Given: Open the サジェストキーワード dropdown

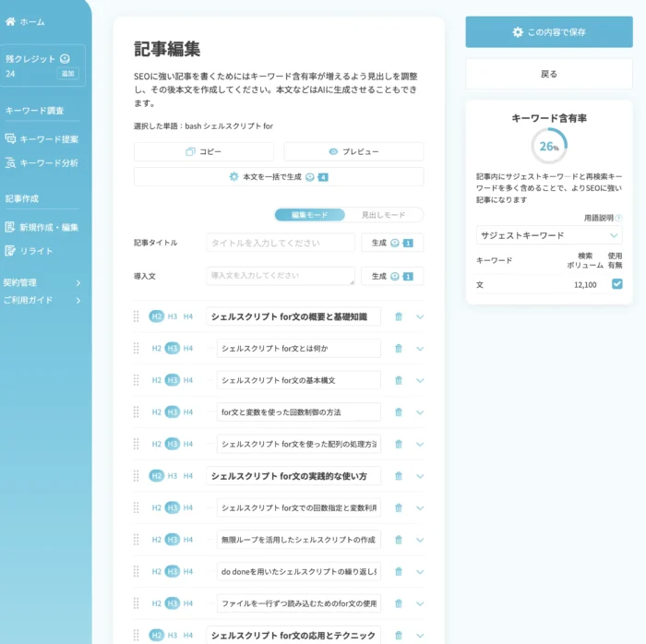Looking at the screenshot, I should [x=549, y=235].
